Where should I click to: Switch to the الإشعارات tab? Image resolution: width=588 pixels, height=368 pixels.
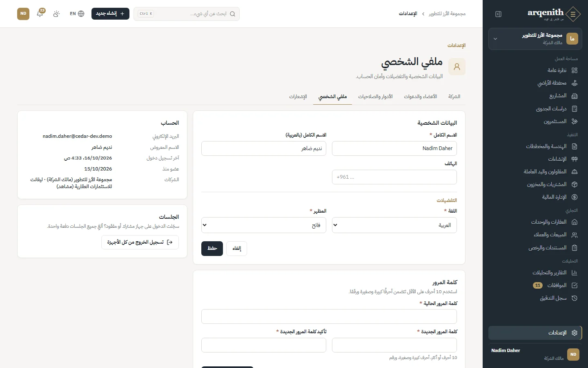[x=298, y=96]
